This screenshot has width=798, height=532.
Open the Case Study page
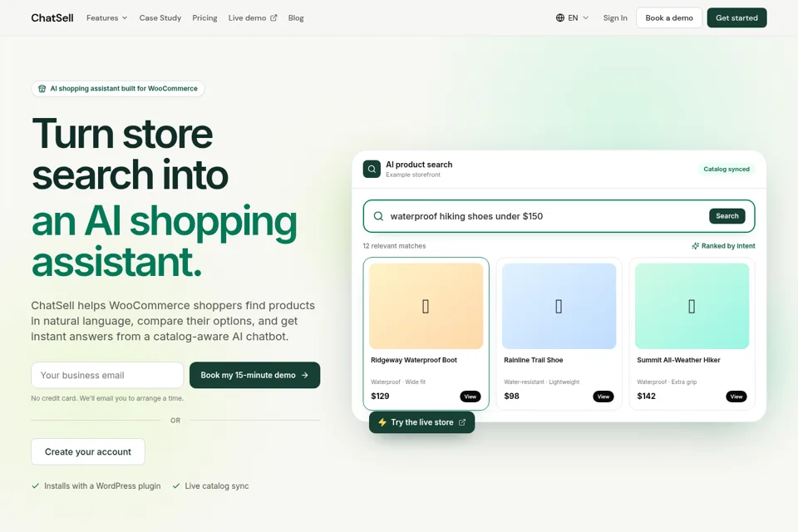click(x=160, y=17)
